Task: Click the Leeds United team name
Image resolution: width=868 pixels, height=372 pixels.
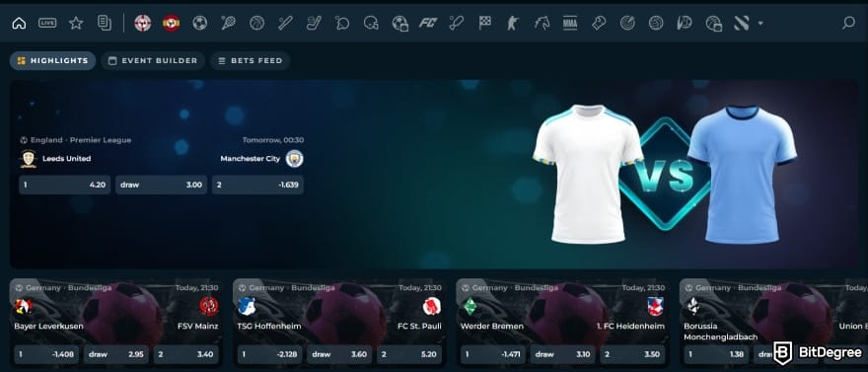Action: pyautogui.click(x=66, y=158)
